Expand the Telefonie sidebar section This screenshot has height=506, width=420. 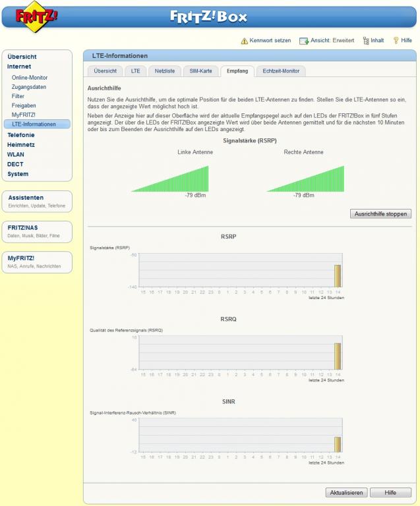20,135
